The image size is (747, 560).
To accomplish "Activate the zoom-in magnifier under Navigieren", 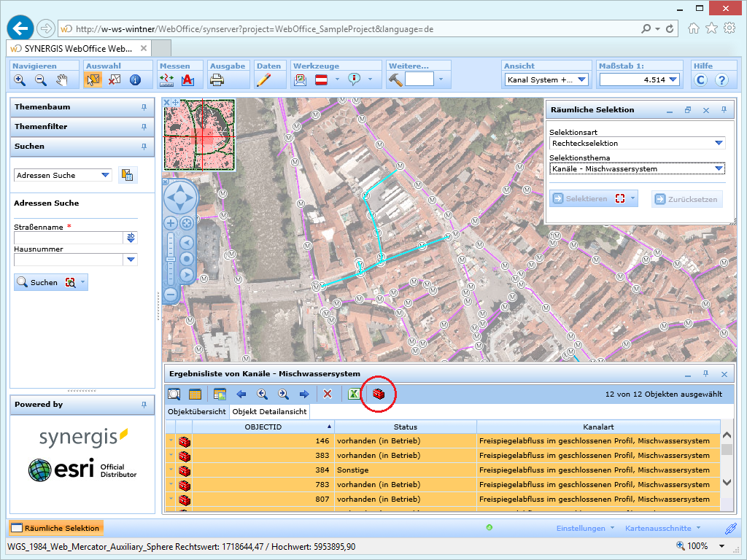I will [20, 80].
